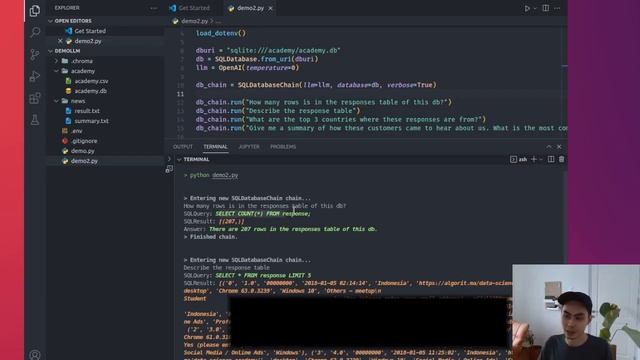Viewport: 640px width, 360px height.
Task: Open the .gitignore file
Action: [x=84, y=141]
